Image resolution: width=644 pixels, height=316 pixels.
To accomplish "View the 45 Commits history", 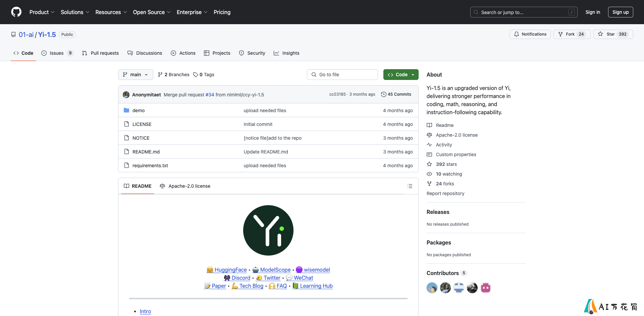I will [396, 94].
